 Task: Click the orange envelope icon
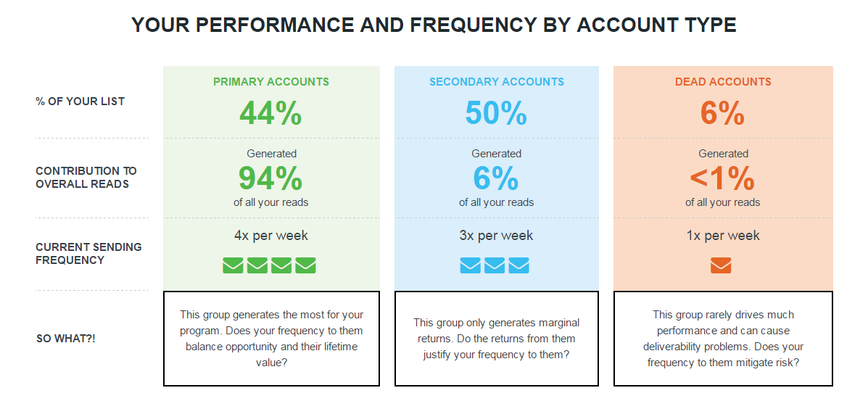click(x=721, y=266)
